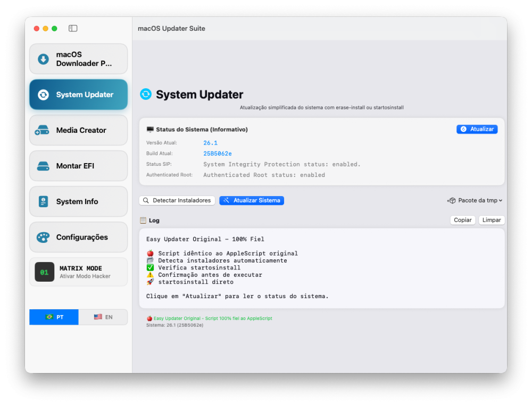Open the System Info section

(x=78, y=201)
